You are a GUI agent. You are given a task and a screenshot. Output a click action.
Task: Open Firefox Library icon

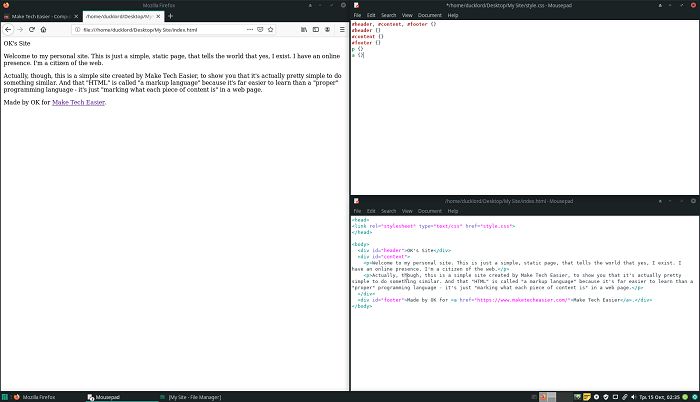304,29
